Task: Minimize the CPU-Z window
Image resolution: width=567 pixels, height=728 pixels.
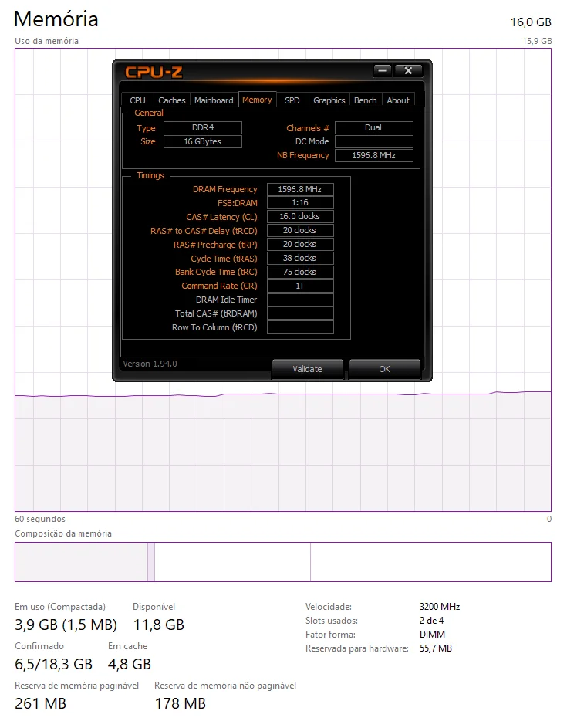Action: tap(383, 70)
